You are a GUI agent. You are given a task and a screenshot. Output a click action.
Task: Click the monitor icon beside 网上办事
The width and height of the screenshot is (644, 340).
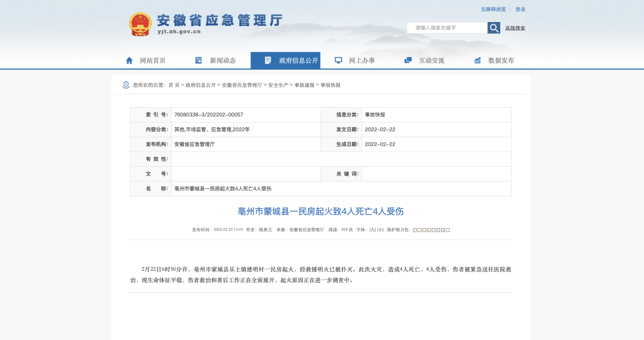(x=338, y=60)
